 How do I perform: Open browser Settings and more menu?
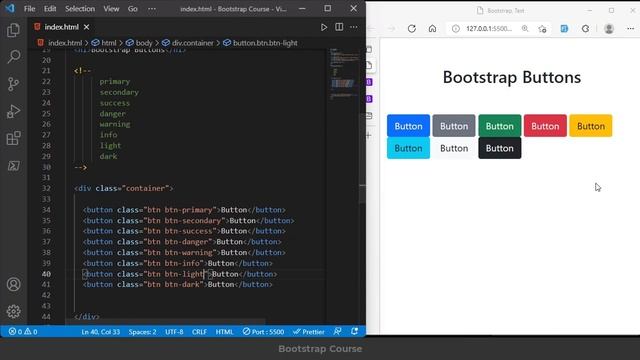click(630, 29)
